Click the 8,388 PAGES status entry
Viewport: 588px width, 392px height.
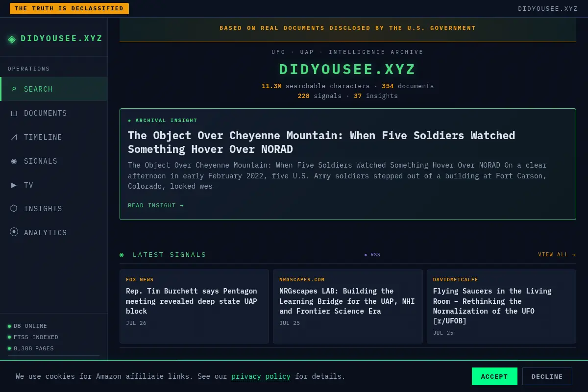point(30,348)
